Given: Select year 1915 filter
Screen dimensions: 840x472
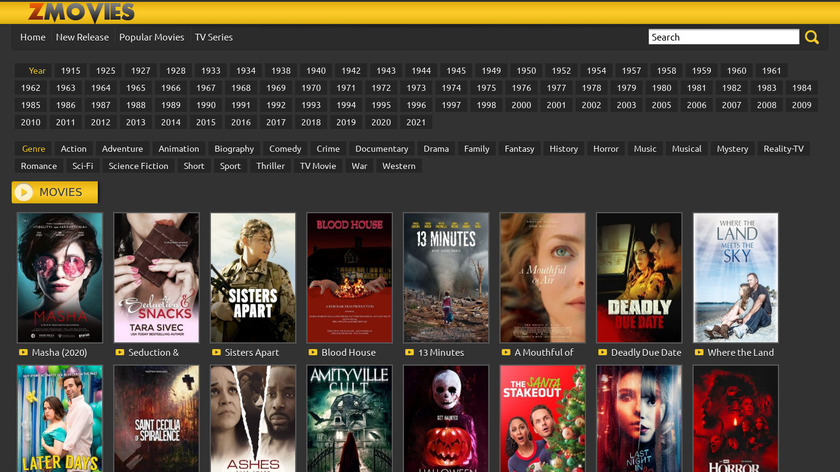Looking at the screenshot, I should (70, 70).
